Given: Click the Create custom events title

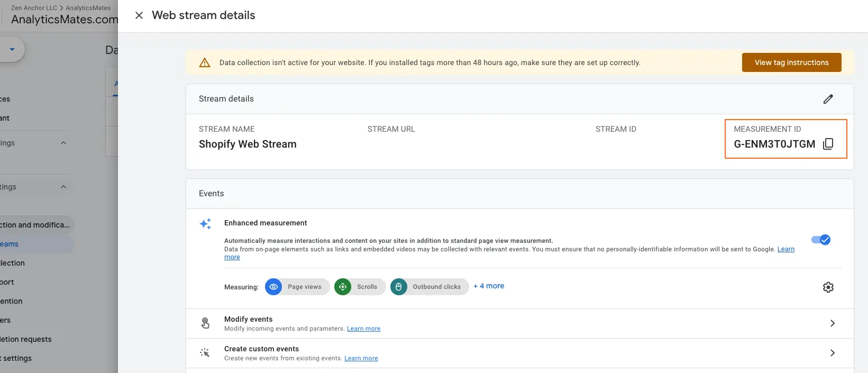Looking at the screenshot, I should (261, 349).
